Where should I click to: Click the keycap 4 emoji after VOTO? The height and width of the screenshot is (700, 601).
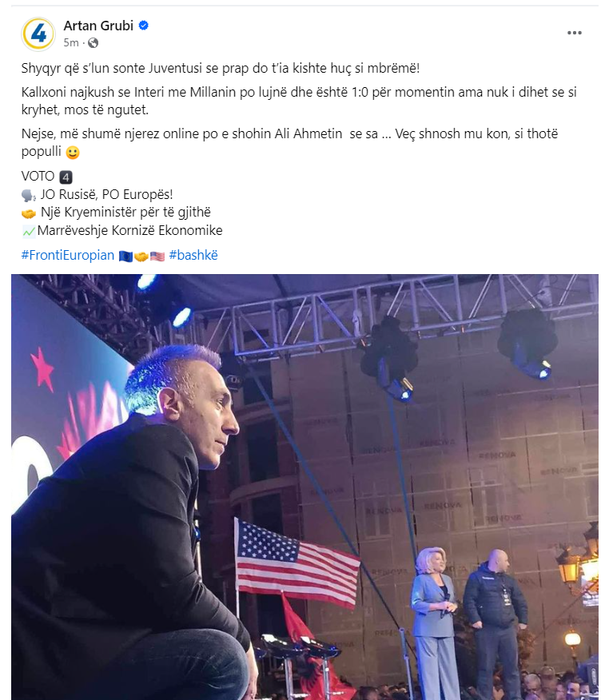click(x=66, y=177)
